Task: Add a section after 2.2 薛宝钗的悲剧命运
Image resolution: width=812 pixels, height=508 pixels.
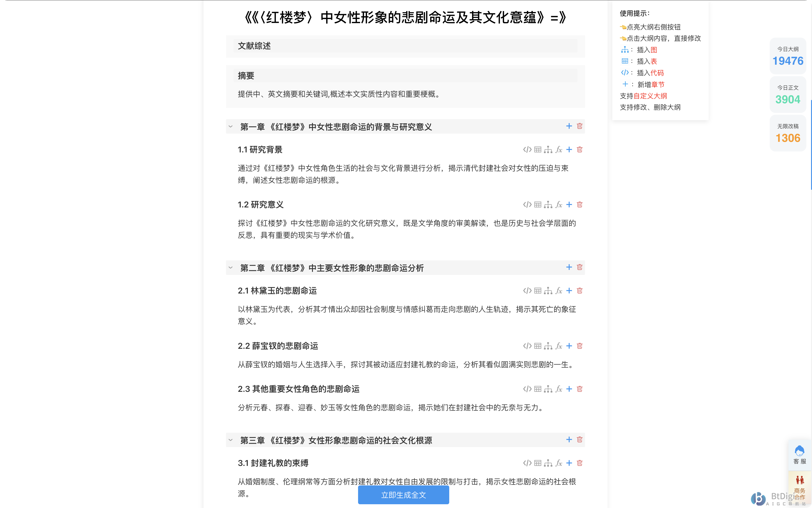Action: pyautogui.click(x=569, y=346)
